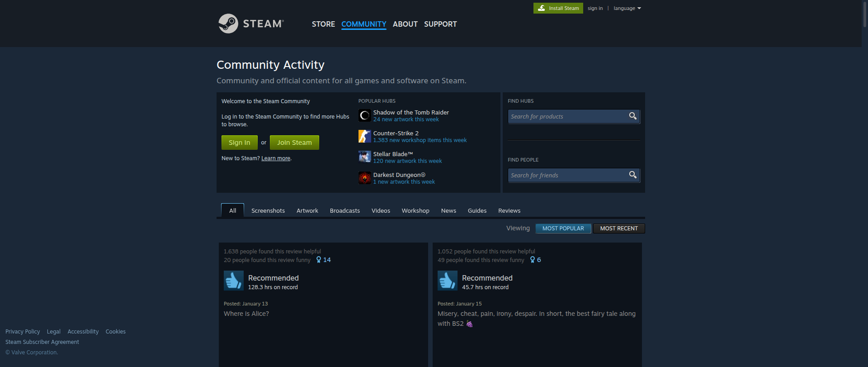The image size is (868, 367).
Task: Click the Find Hubs search magnifier icon
Action: point(633,116)
